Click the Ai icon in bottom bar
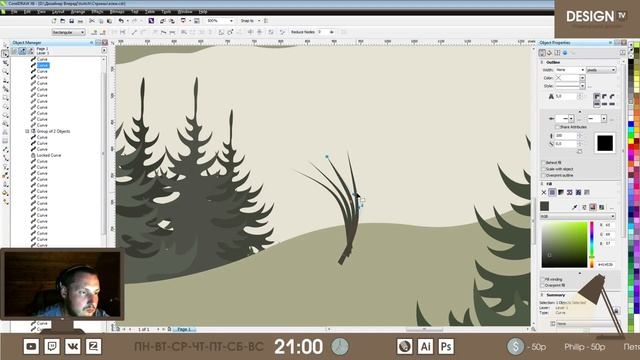Viewport: 640px width, 360px height. tap(425, 347)
